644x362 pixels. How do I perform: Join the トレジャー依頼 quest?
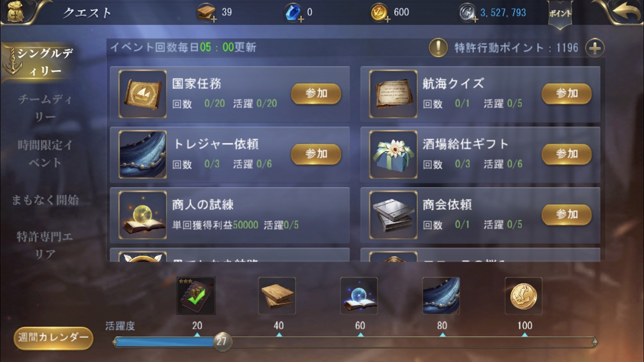tap(316, 154)
